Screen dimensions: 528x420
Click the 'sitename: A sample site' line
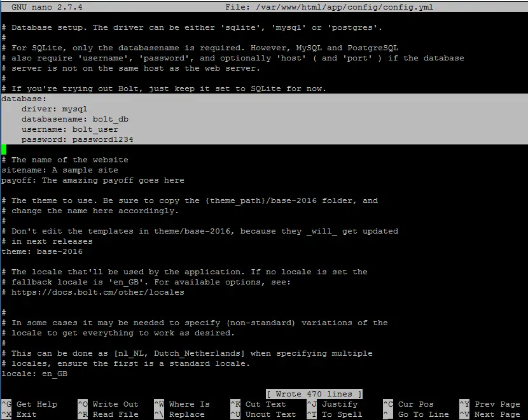(60, 170)
